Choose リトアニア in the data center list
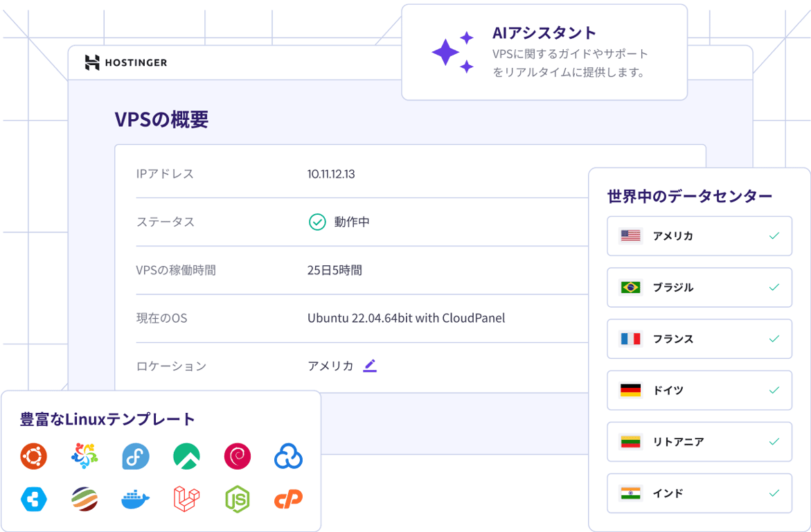Screen dimensions: 811x532 (x=699, y=442)
